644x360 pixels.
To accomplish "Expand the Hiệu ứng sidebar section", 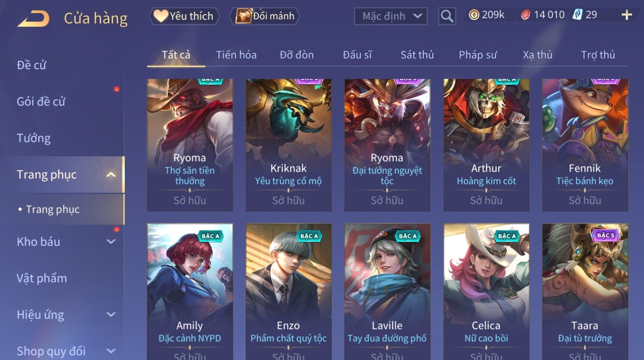I will [111, 315].
